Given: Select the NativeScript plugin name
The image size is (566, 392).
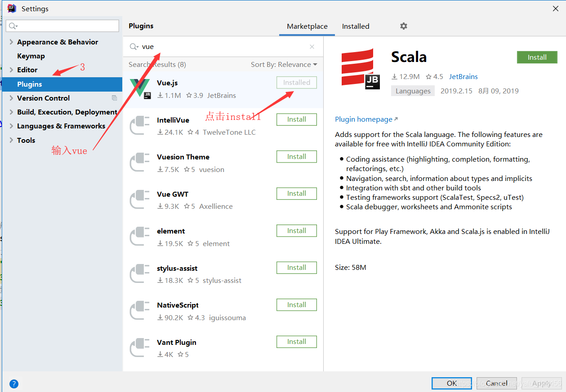Looking at the screenshot, I should click(x=178, y=305).
